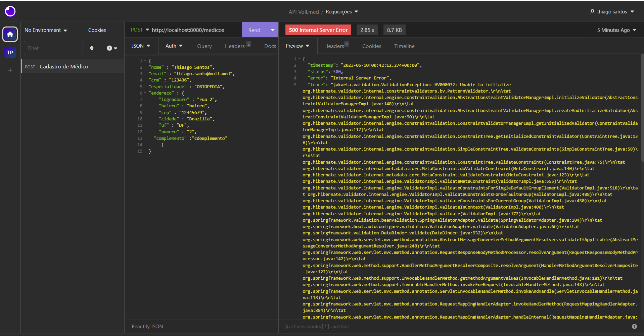Viewport: 644px width, 336px height.
Task: Send the POST request
Action: (255, 30)
